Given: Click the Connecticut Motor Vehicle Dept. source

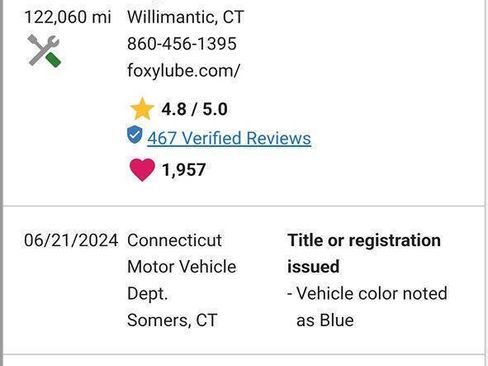Looking at the screenshot, I should pos(182,267).
